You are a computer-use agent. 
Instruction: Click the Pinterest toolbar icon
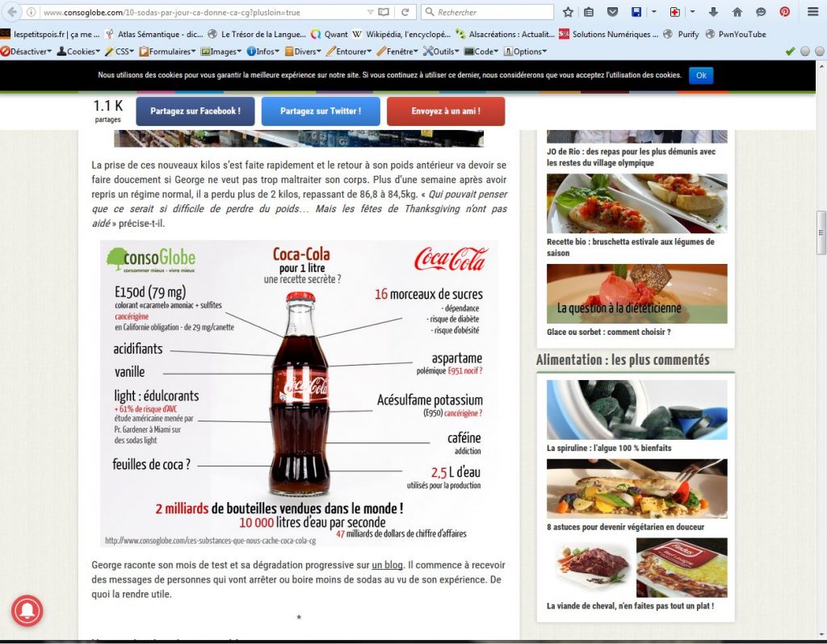click(x=784, y=12)
